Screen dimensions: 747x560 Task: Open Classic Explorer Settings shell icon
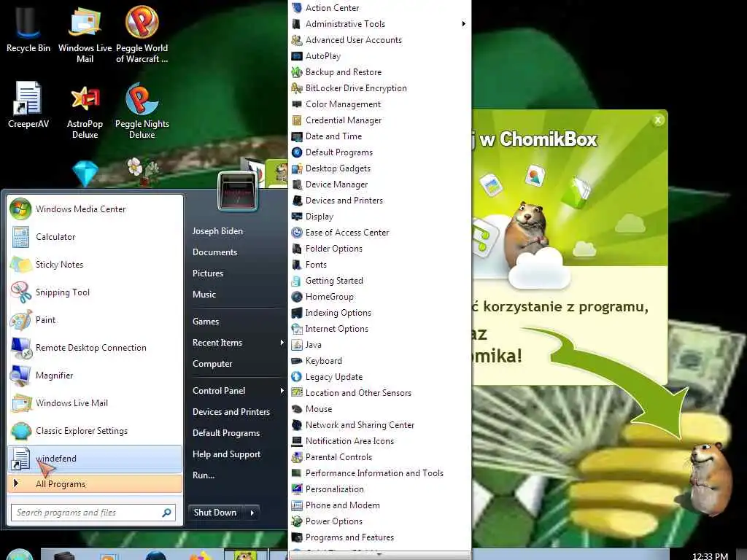pos(20,430)
